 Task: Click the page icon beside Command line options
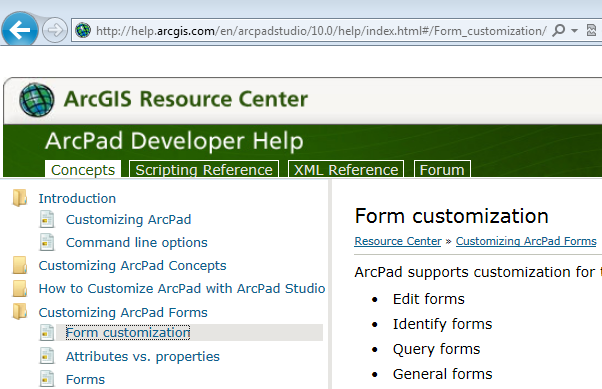pyautogui.click(x=47, y=242)
